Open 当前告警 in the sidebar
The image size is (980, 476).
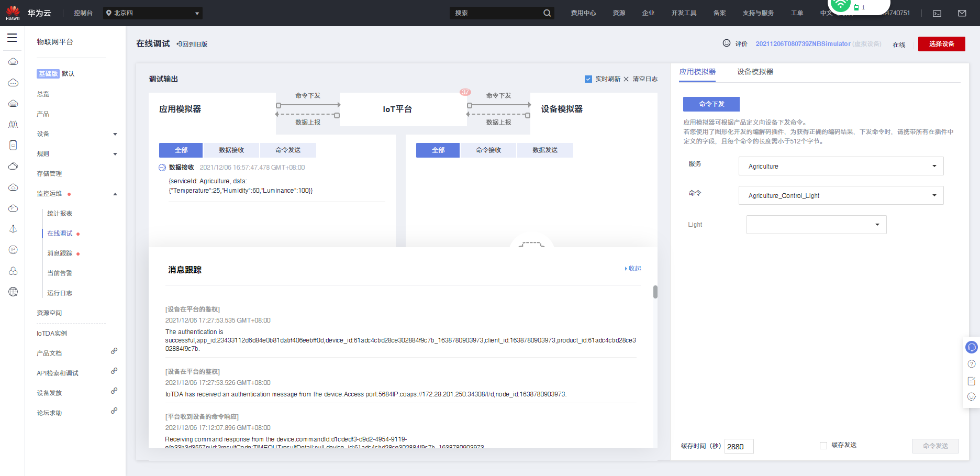[x=60, y=273]
